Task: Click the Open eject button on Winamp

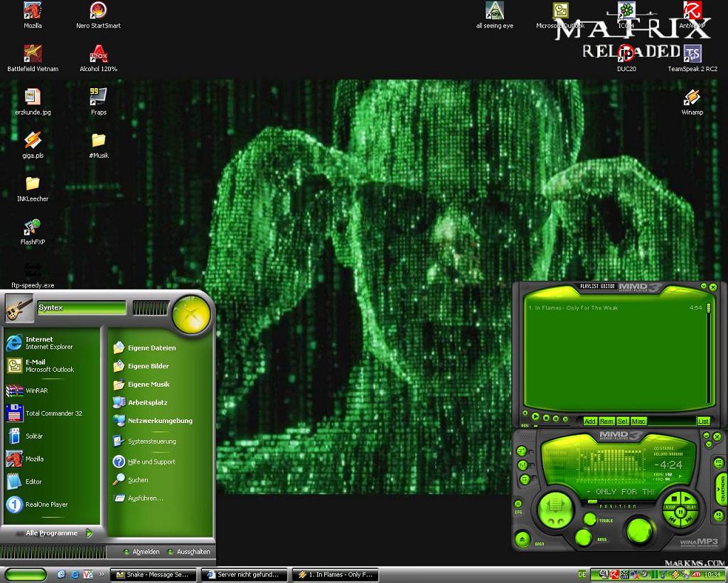Action: coord(523,540)
